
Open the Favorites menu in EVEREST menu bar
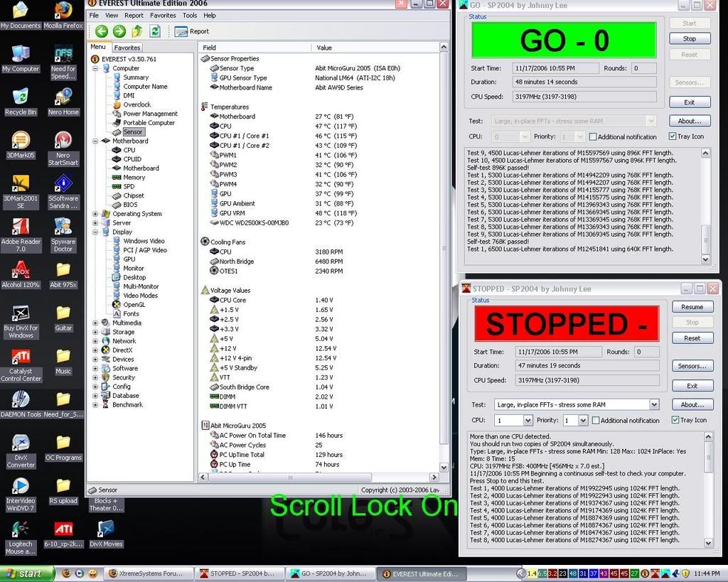point(163,16)
